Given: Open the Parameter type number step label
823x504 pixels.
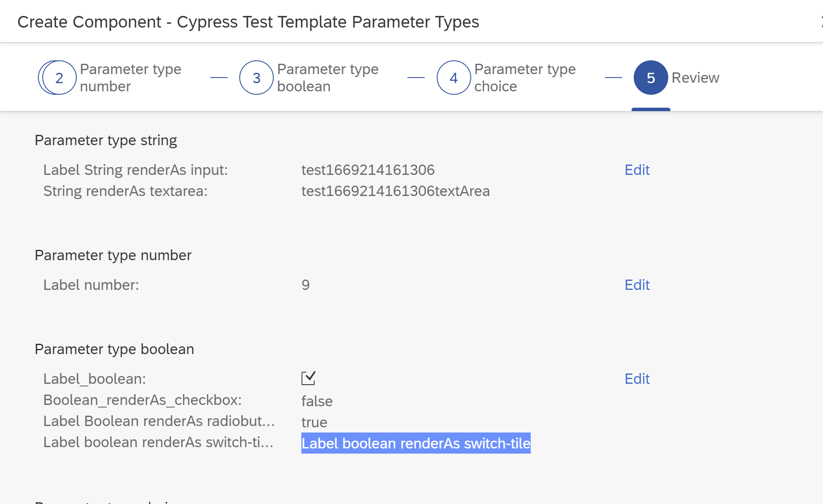Looking at the screenshot, I should pos(131,78).
